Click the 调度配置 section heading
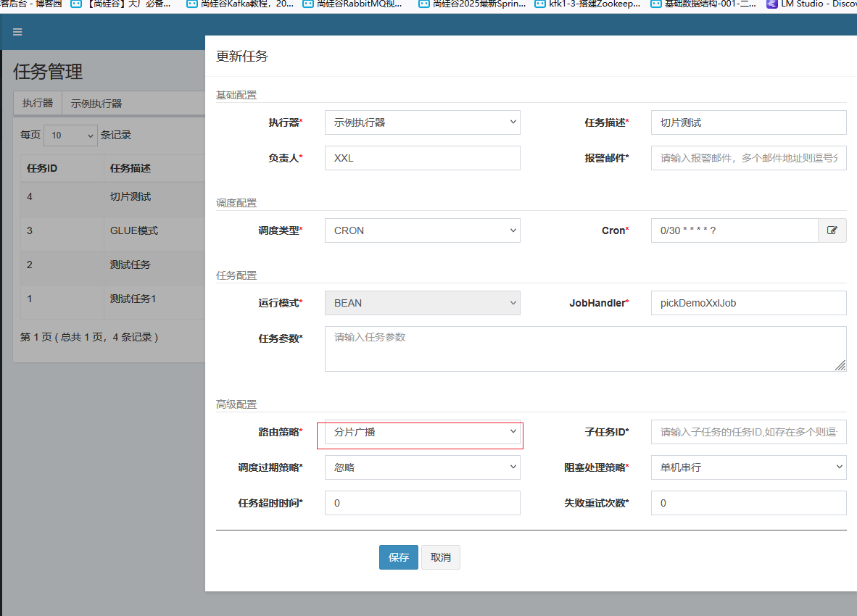Screen dimensions: 857x616 coord(236,203)
